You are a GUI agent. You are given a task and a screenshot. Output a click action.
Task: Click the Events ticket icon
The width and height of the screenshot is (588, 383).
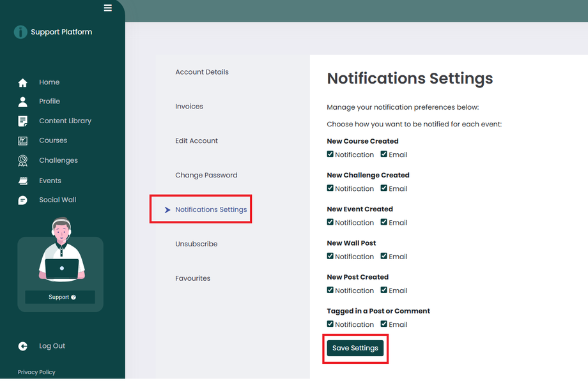pos(23,181)
